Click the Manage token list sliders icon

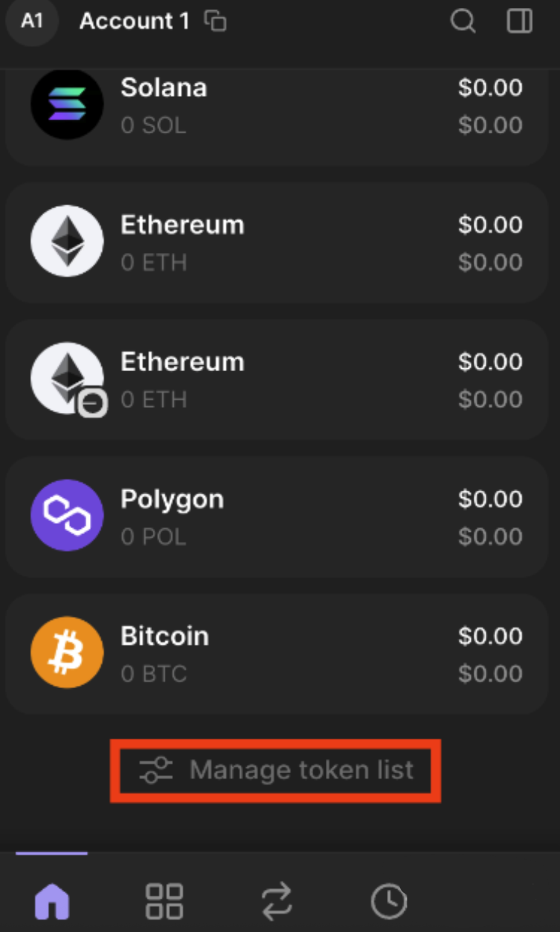[x=156, y=770]
